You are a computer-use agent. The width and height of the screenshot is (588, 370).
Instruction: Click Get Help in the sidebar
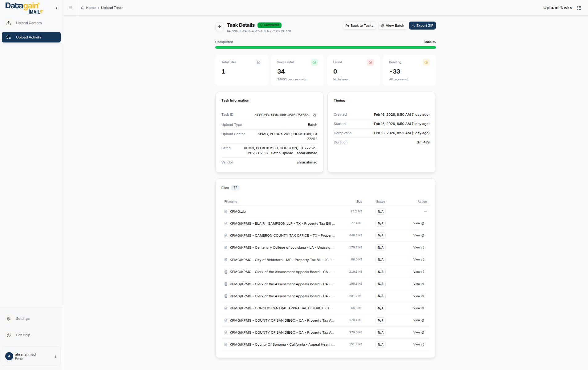[x=23, y=335]
